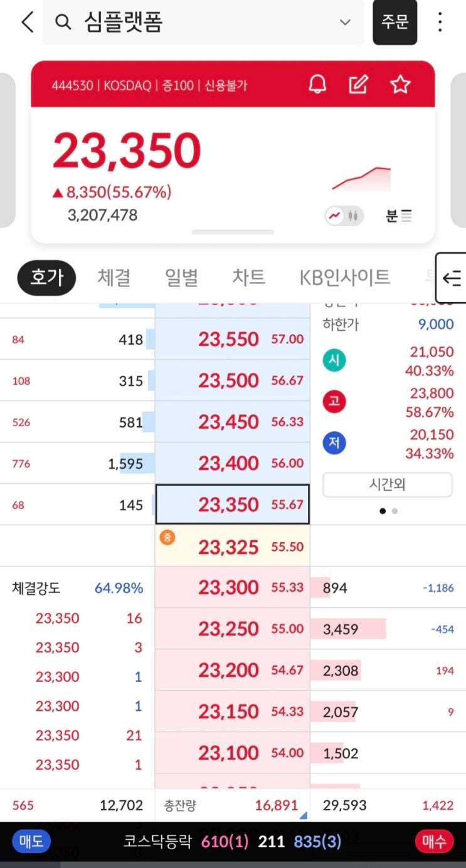Add stock to favorites with star icon

400,84
